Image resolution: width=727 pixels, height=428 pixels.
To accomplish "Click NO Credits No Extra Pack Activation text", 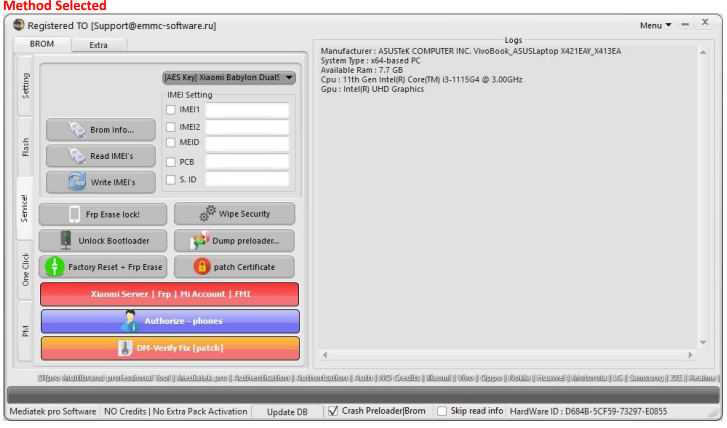I will tap(176, 411).
